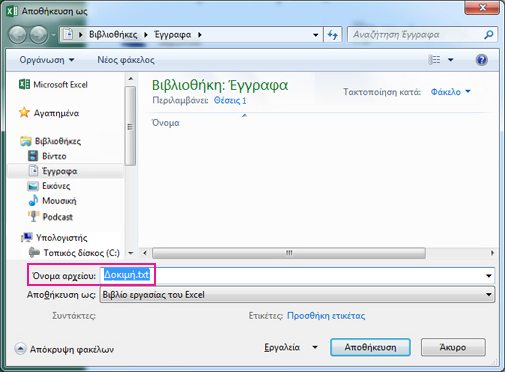The height and width of the screenshot is (372, 505).
Task: Click the Podcast icon
Action: (x=33, y=216)
